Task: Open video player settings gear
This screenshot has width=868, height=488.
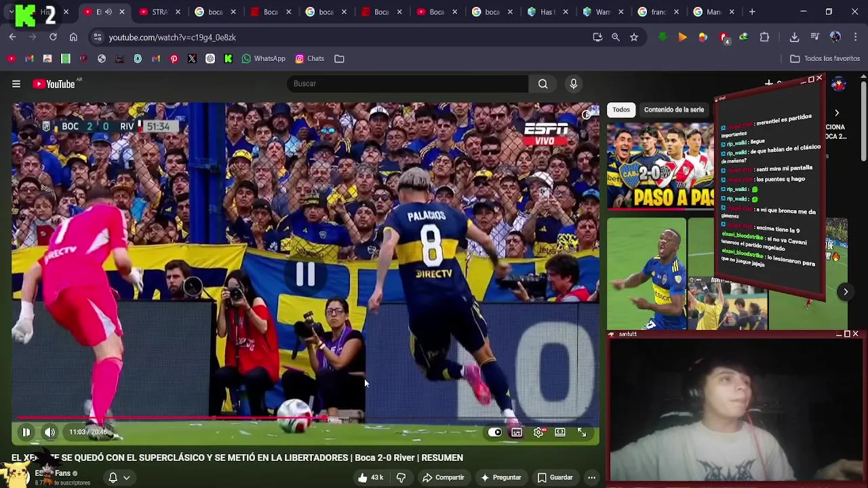Action: (538, 432)
